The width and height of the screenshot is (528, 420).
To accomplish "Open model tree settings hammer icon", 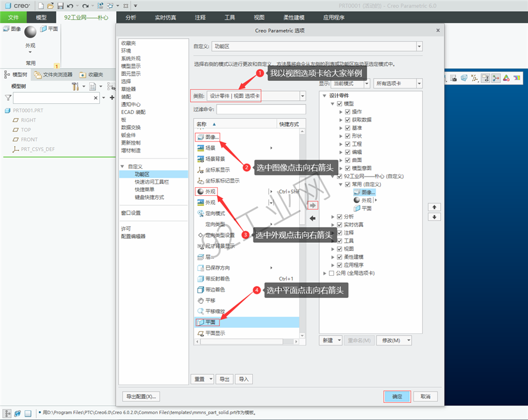I will point(75,87).
